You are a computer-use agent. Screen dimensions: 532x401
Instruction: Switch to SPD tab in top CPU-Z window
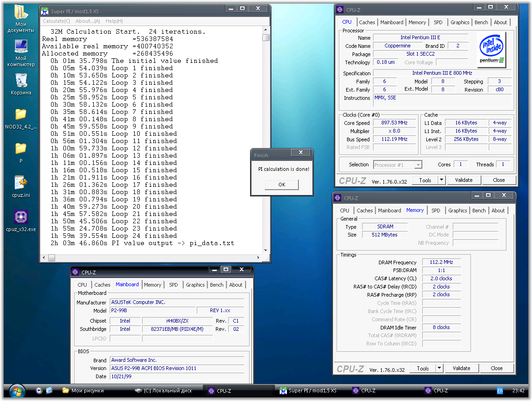click(438, 22)
